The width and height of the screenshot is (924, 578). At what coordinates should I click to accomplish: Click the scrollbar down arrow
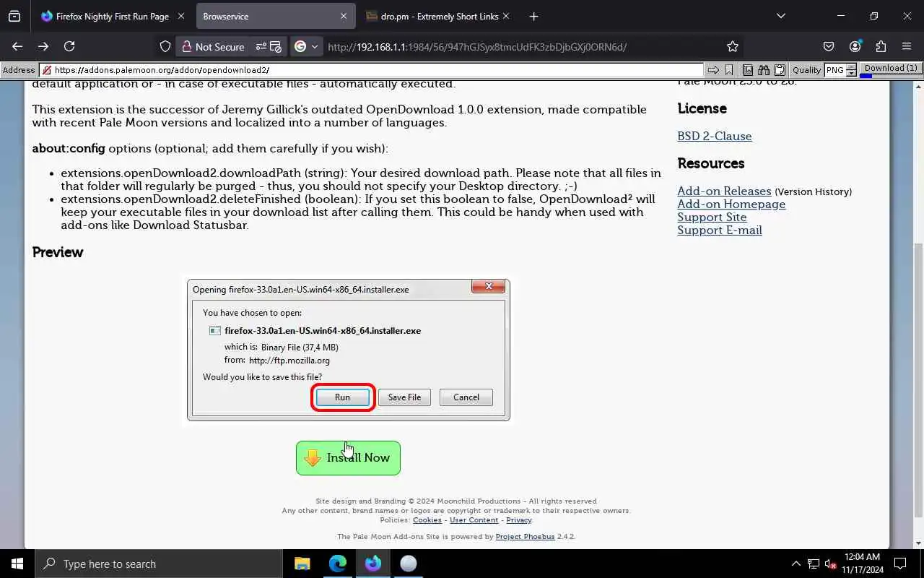(x=918, y=543)
